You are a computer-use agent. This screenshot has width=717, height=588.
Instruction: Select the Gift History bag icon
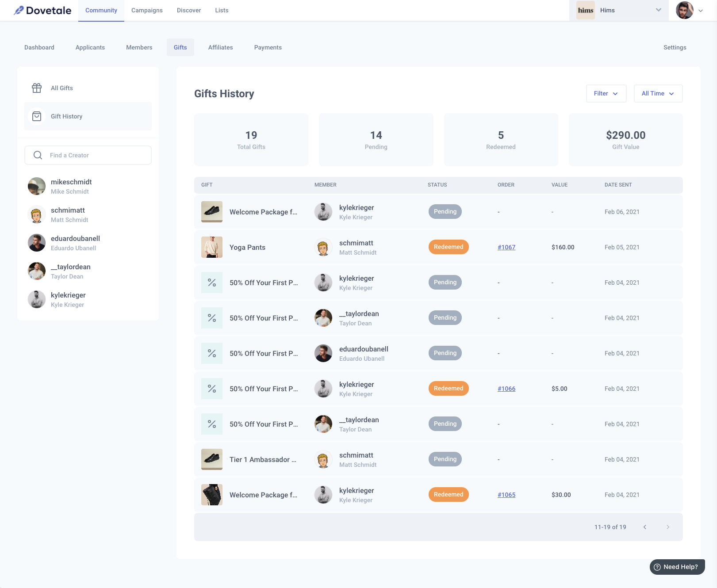pos(37,116)
